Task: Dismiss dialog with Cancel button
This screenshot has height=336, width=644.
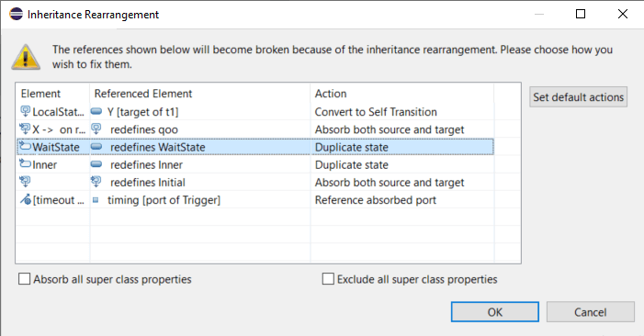Action: pyautogui.click(x=590, y=312)
